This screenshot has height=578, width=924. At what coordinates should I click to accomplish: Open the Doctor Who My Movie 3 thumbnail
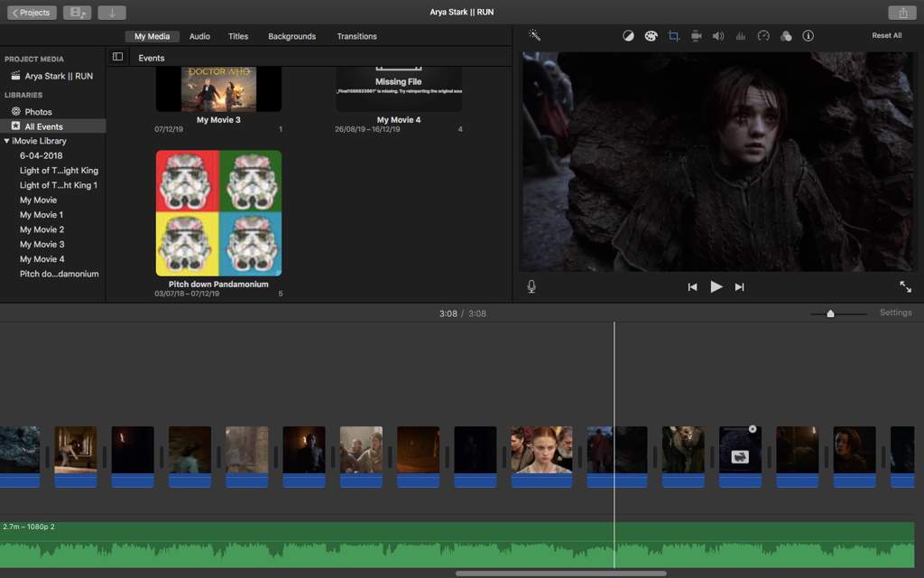218,89
